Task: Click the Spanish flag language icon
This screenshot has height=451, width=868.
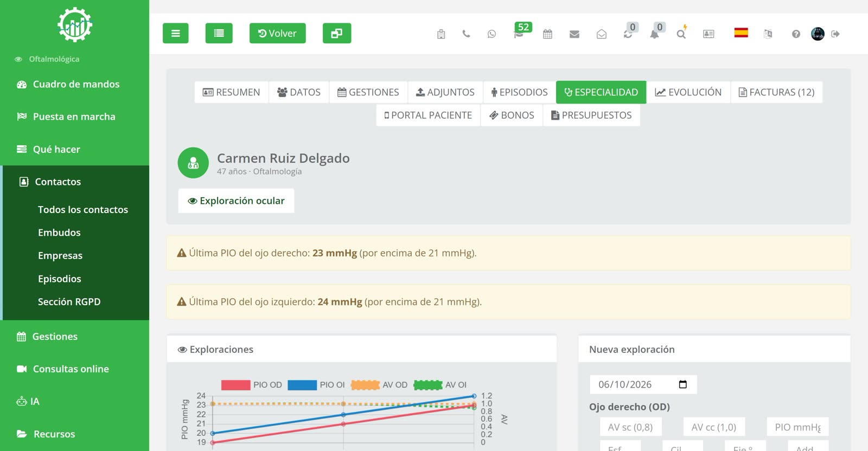Action: 741,33
